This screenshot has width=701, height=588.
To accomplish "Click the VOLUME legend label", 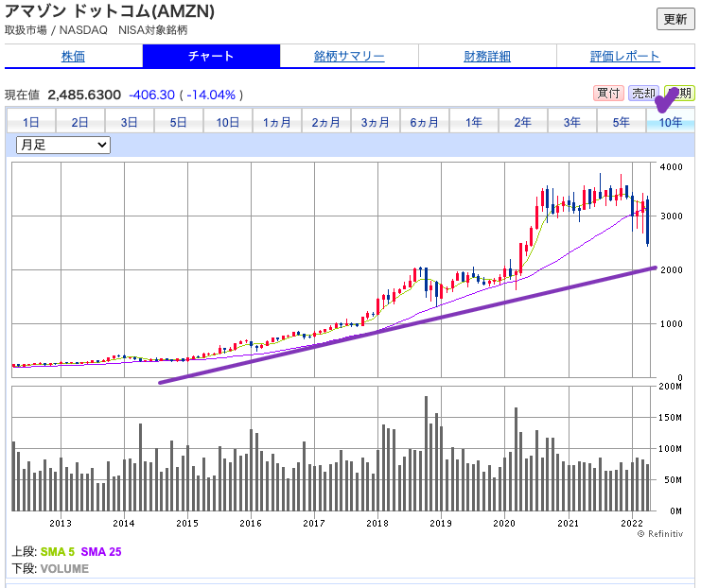I will [x=64, y=569].
